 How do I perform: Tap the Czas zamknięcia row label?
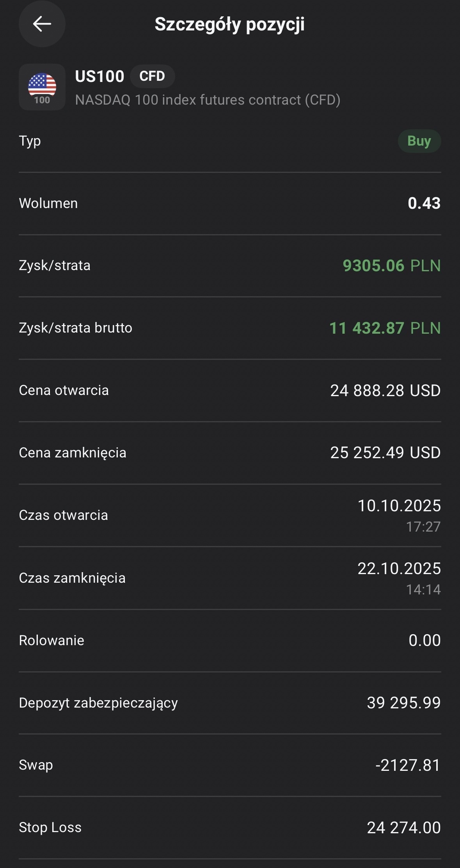pyautogui.click(x=72, y=578)
